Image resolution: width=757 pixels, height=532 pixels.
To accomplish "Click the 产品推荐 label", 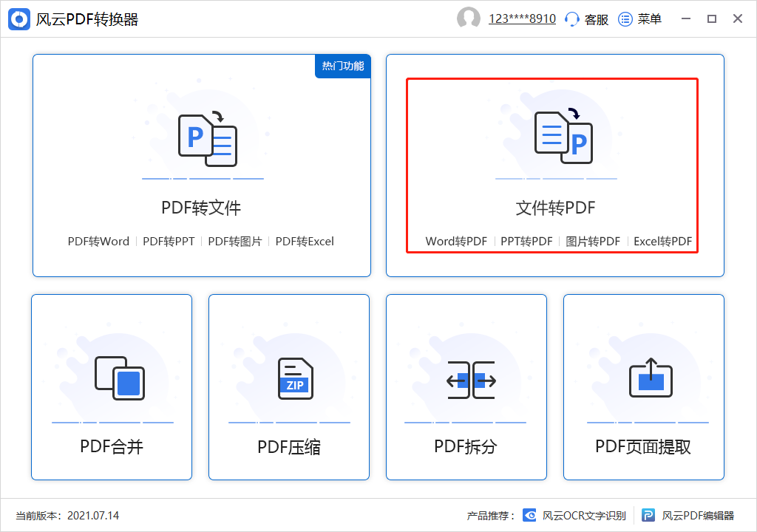I will coord(491,516).
